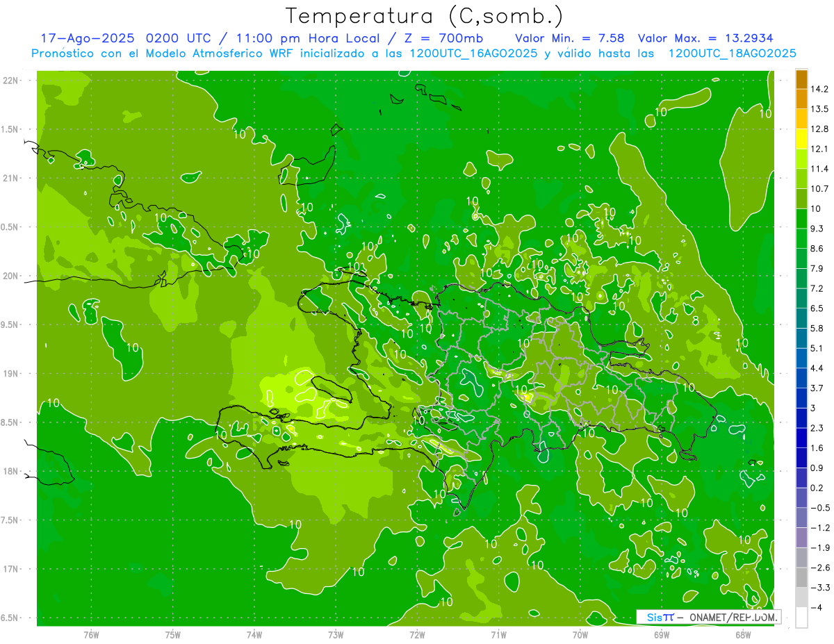Click the green legend swatch between 8.6 and 9.3
This screenshot has width=834, height=644.
click(801, 238)
